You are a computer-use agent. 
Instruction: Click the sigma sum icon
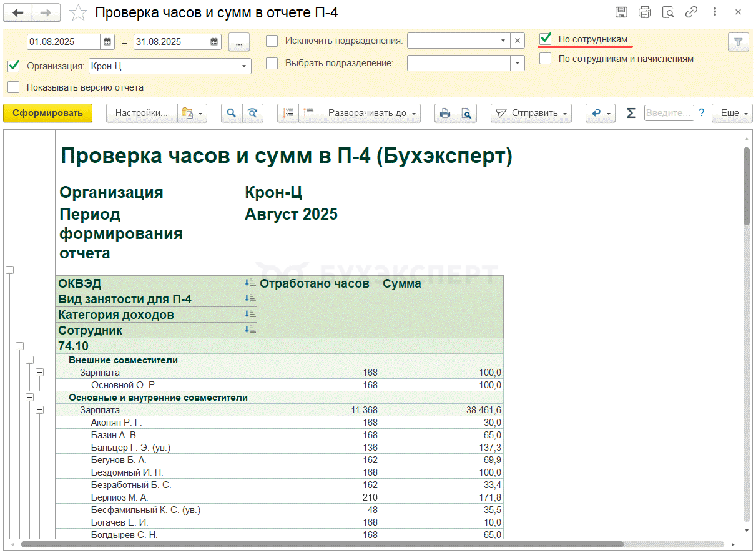click(631, 113)
